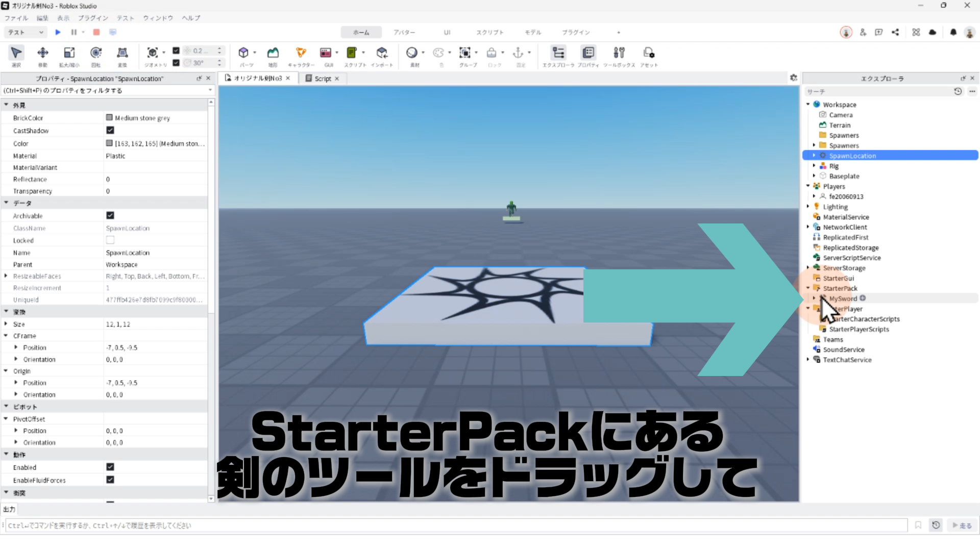
Task: Select the Rotate tool icon
Action: pyautogui.click(x=95, y=53)
